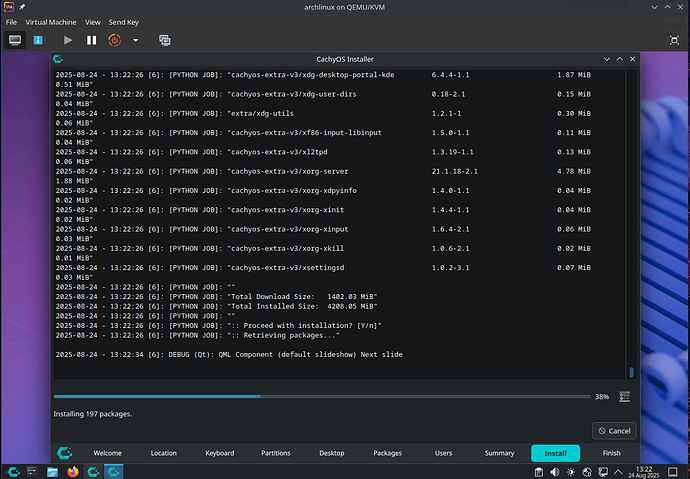
Task: Click the log view vertical scrollbar handle
Action: (631, 372)
